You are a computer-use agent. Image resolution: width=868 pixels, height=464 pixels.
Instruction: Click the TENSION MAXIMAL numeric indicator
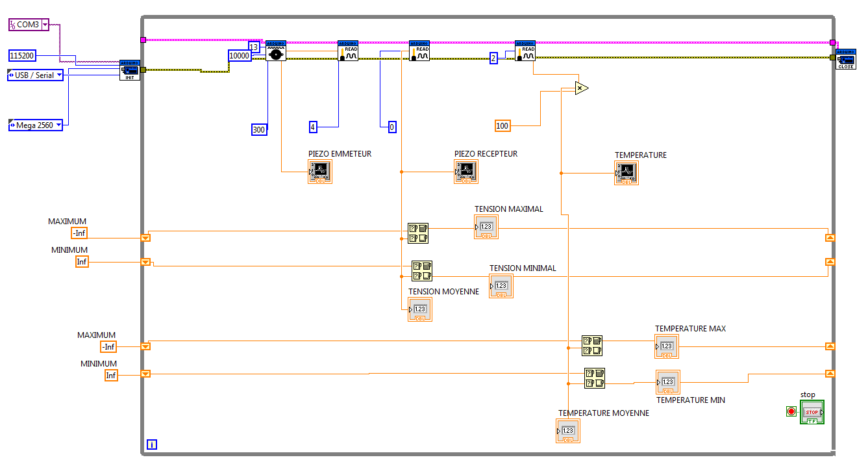click(486, 227)
